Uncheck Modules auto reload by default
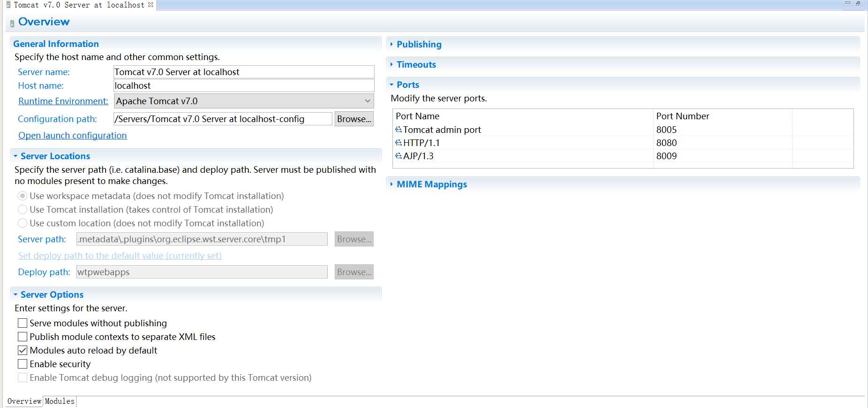Viewport: 868px width, 408px height. click(23, 350)
